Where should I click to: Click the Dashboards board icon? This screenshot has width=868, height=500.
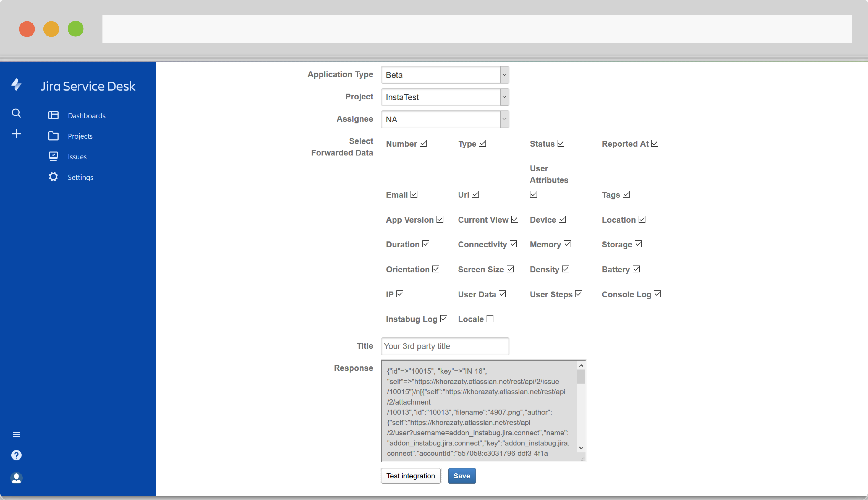pos(53,115)
